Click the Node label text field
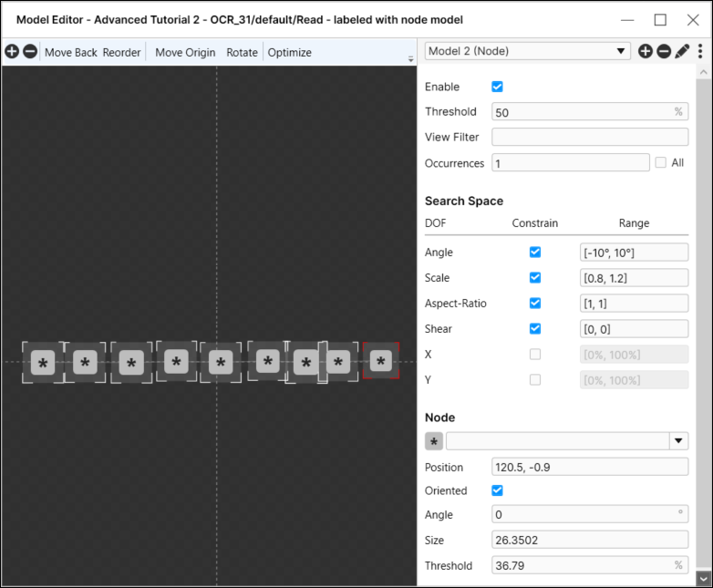This screenshot has width=713, height=588. coord(557,440)
